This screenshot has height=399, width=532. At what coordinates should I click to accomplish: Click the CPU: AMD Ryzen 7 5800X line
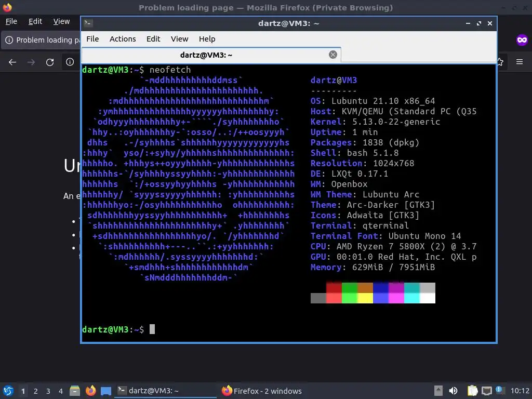tap(394, 247)
